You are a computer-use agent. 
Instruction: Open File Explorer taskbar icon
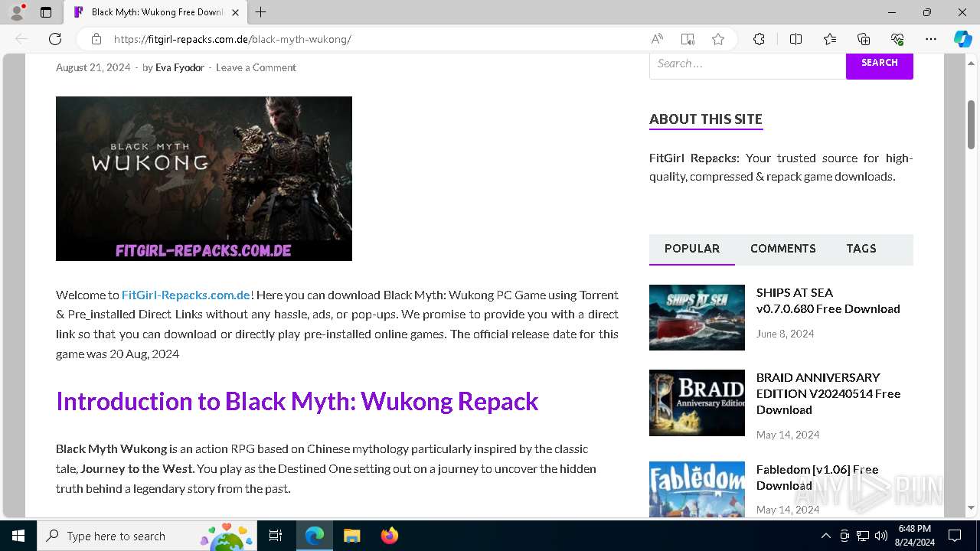tap(351, 536)
